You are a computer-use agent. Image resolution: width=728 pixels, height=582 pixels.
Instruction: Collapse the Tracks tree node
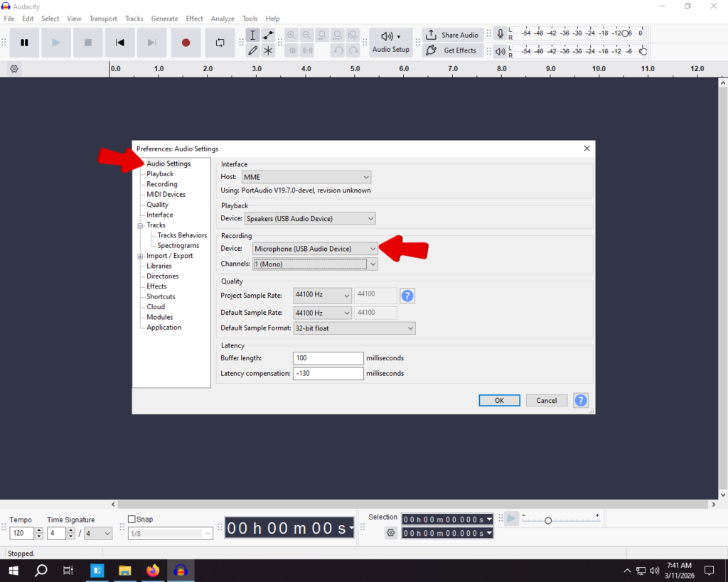point(140,225)
